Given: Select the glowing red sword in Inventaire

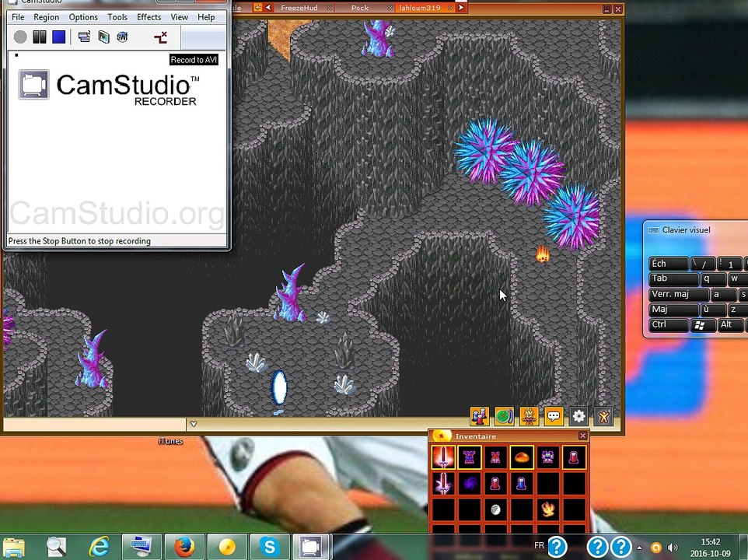Looking at the screenshot, I should click(x=443, y=457).
